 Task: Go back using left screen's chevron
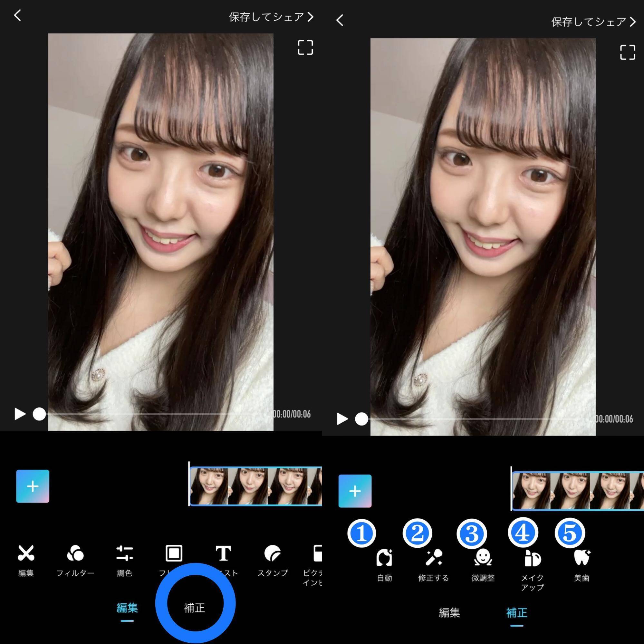(x=18, y=15)
